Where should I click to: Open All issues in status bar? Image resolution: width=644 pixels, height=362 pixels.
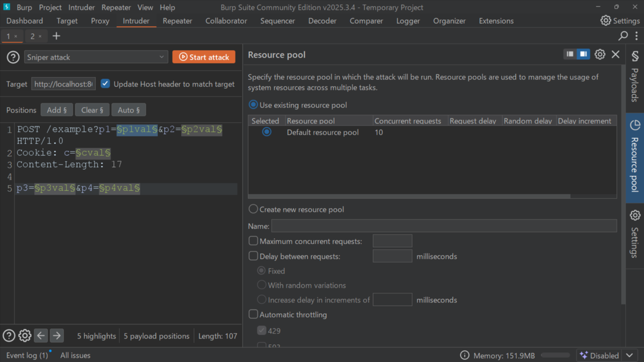pos(75,356)
